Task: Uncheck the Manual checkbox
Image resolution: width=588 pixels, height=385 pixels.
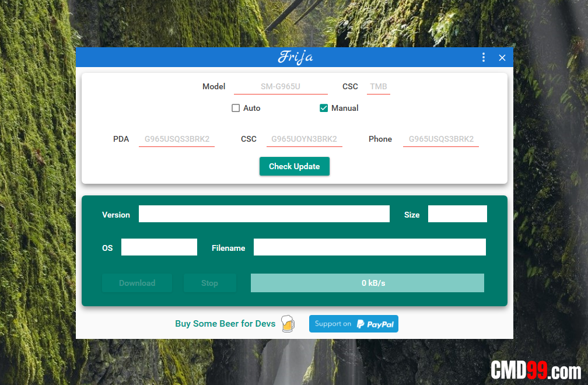Action: (324, 108)
